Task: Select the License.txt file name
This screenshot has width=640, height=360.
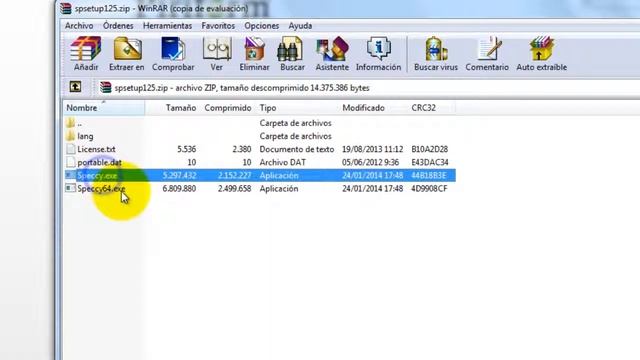Action: point(96,149)
